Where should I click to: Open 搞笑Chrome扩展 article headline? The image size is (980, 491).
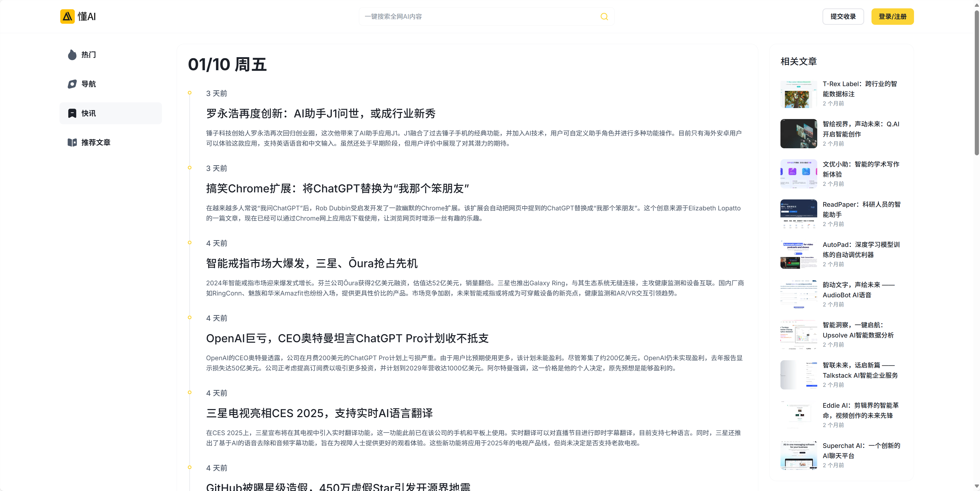point(337,188)
